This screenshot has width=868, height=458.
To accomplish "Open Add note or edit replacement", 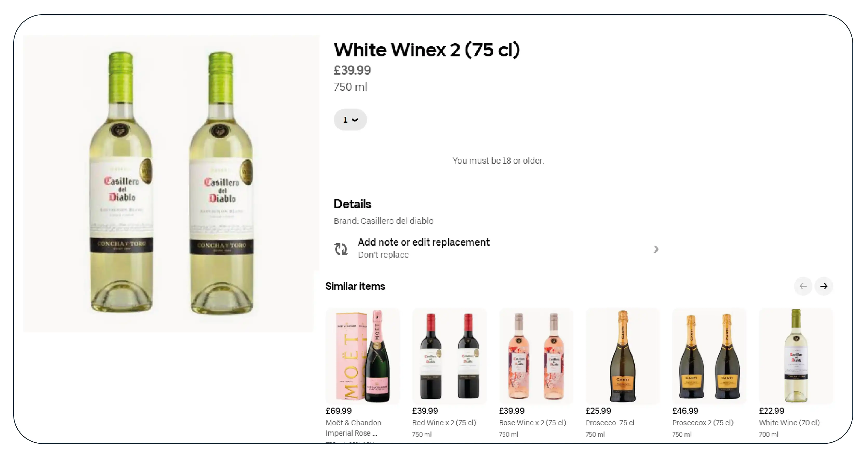I will pyautogui.click(x=423, y=242).
